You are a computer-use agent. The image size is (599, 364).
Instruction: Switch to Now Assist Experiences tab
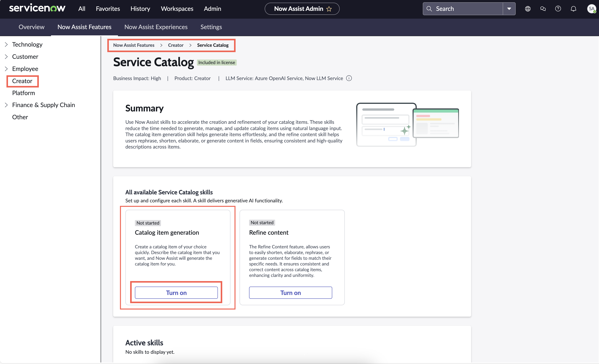156,27
